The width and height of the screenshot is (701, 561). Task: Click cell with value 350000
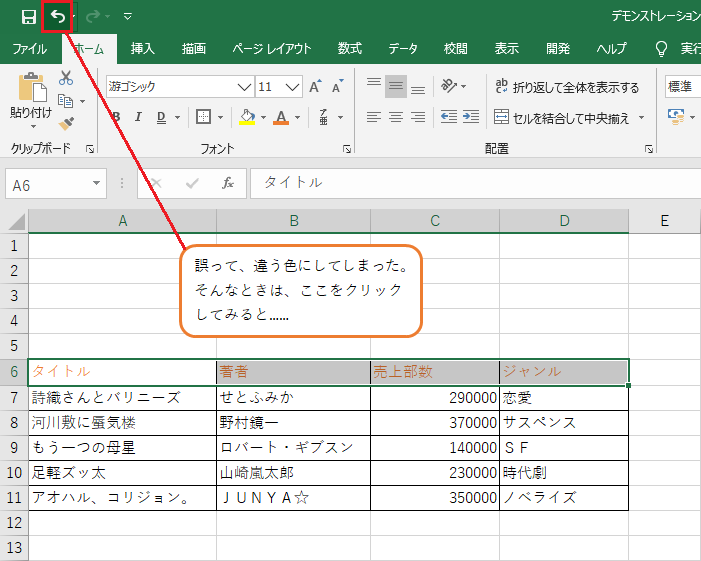tap(435, 498)
